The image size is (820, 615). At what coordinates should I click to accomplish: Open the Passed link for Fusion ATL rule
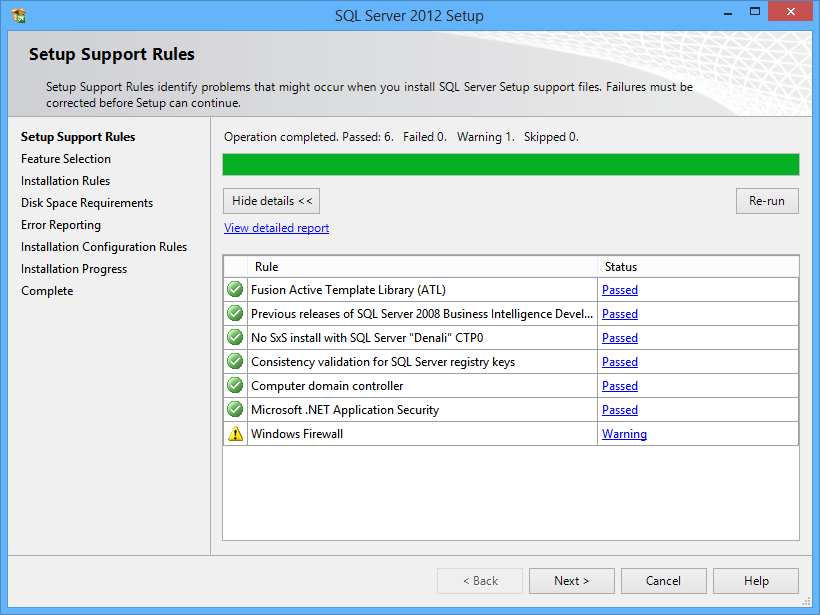pyautogui.click(x=619, y=289)
